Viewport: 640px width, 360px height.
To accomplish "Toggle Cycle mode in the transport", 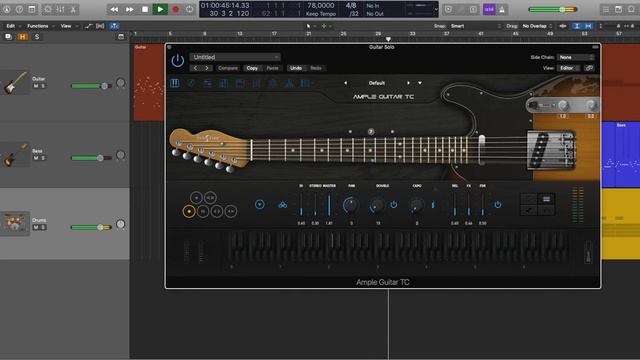I will pos(189,9).
